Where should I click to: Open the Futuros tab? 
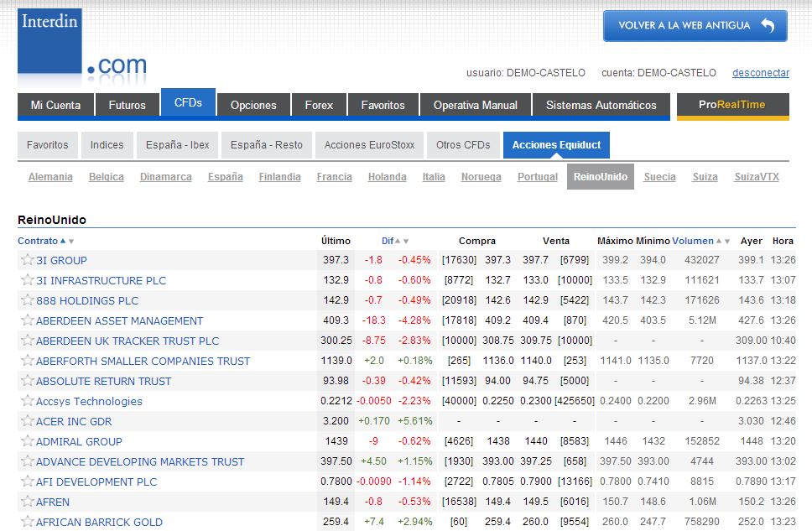coord(127,105)
